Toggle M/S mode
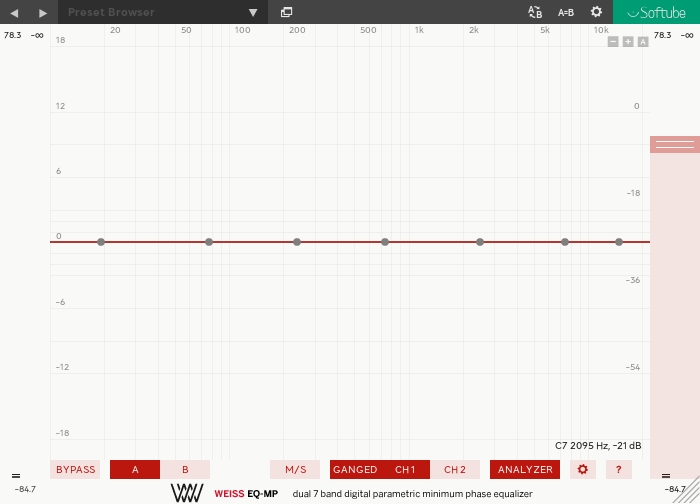 point(295,470)
